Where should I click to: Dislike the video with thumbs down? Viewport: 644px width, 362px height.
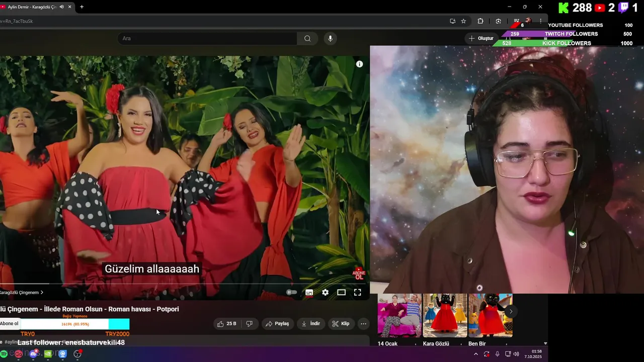[x=249, y=324]
